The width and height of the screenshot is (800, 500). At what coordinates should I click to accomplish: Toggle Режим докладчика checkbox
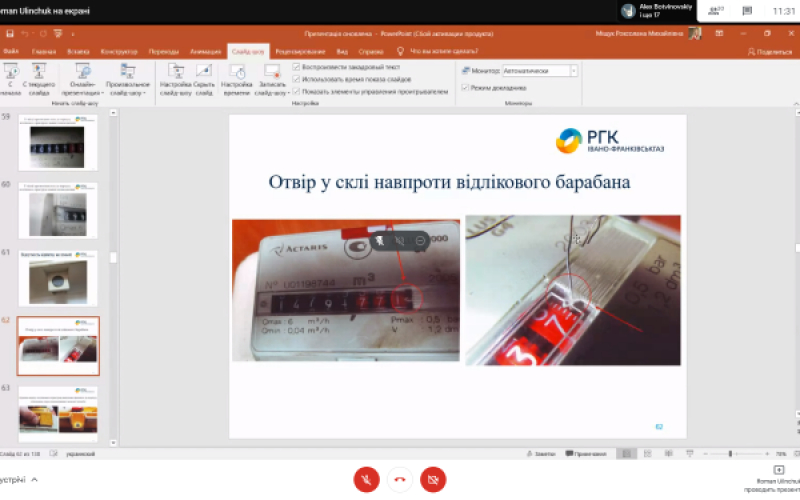click(x=465, y=88)
